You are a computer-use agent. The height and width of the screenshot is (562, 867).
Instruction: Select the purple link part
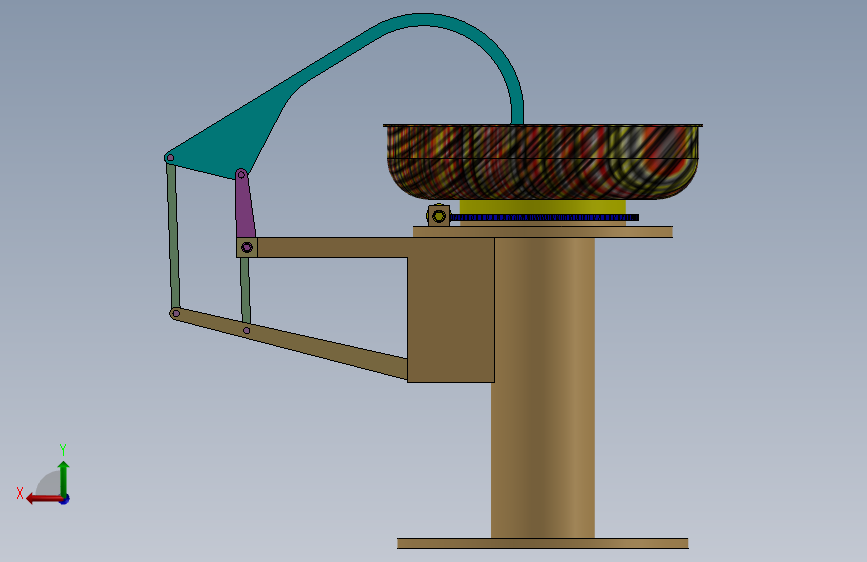click(x=244, y=205)
